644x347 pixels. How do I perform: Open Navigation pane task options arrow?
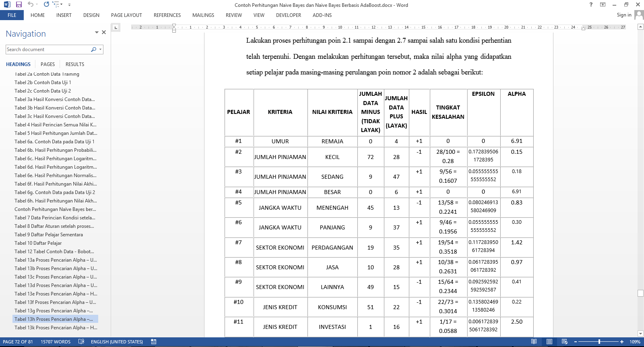[97, 32]
